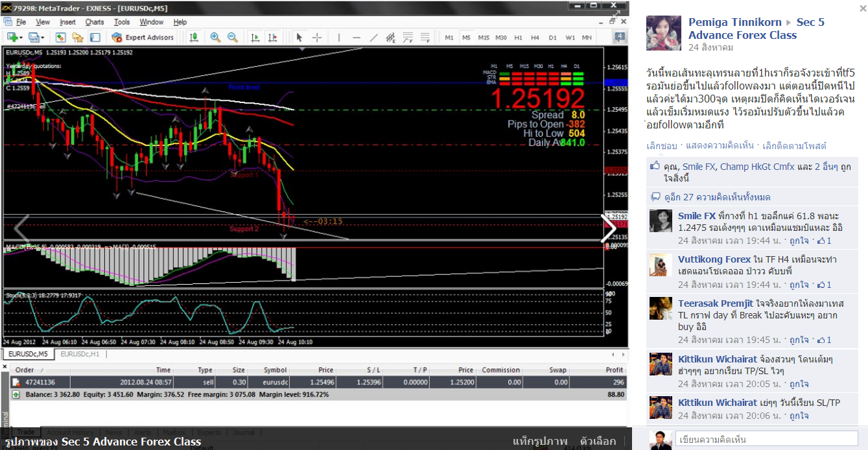Select the candlestick chart type icon

click(x=194, y=38)
